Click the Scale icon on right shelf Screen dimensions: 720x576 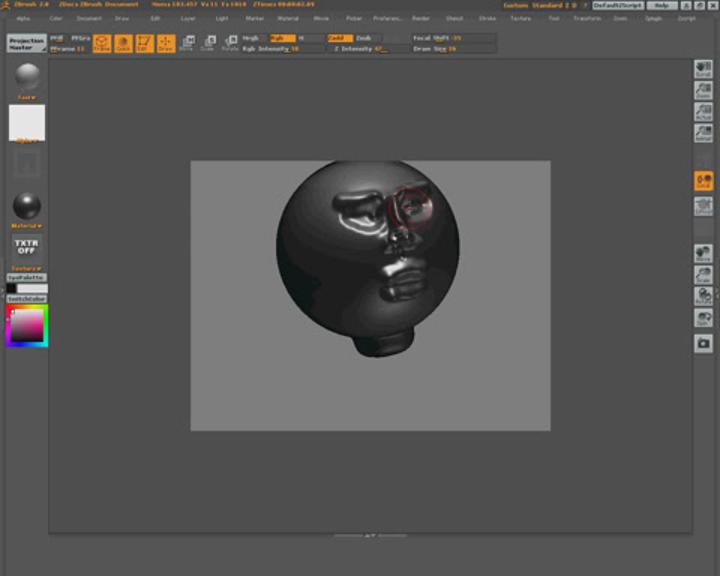(x=703, y=275)
